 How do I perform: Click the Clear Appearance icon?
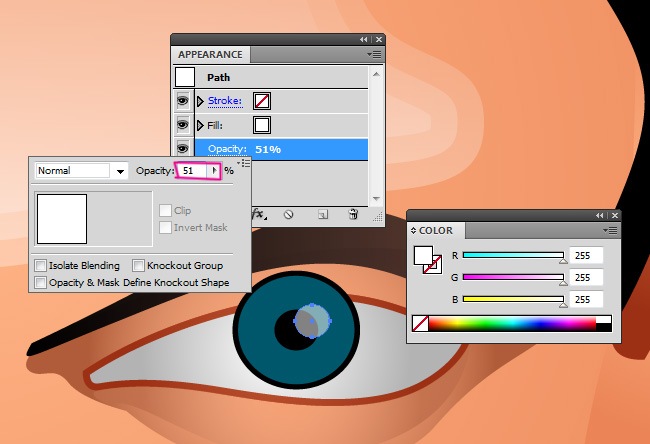(289, 214)
